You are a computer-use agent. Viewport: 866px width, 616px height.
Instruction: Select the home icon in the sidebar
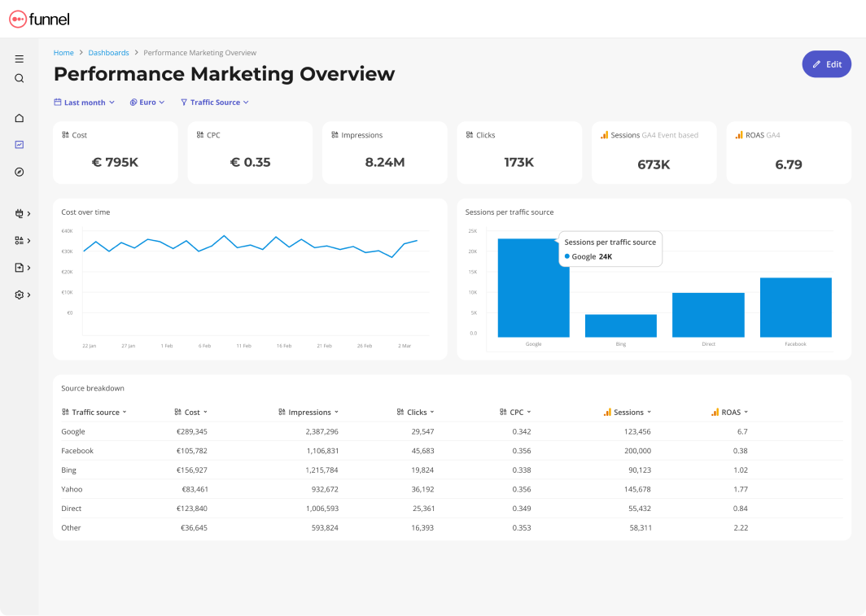click(x=20, y=118)
